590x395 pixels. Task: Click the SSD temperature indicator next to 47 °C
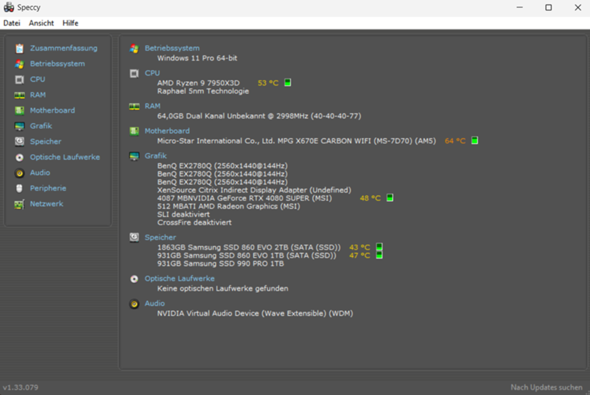380,255
